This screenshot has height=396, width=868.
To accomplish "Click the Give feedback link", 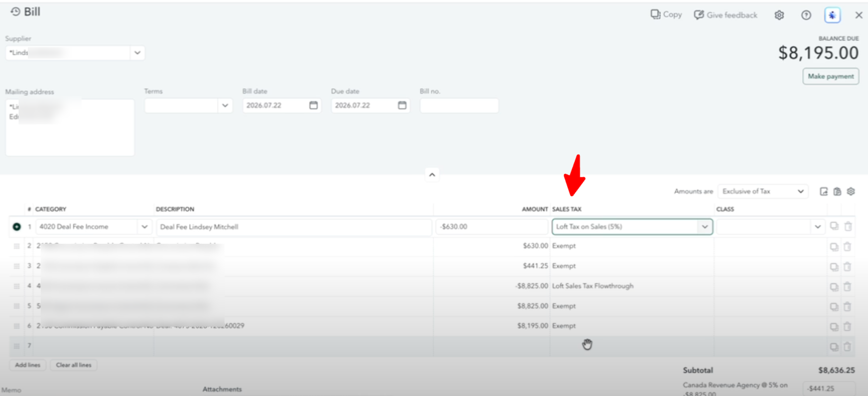I will [726, 15].
